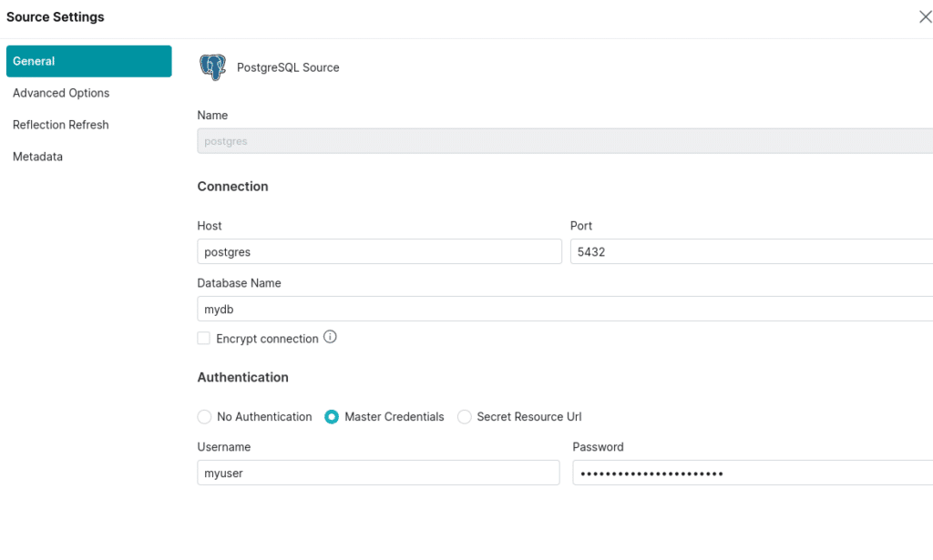
Task: Click the Encrypt connection info icon
Action: click(x=330, y=337)
